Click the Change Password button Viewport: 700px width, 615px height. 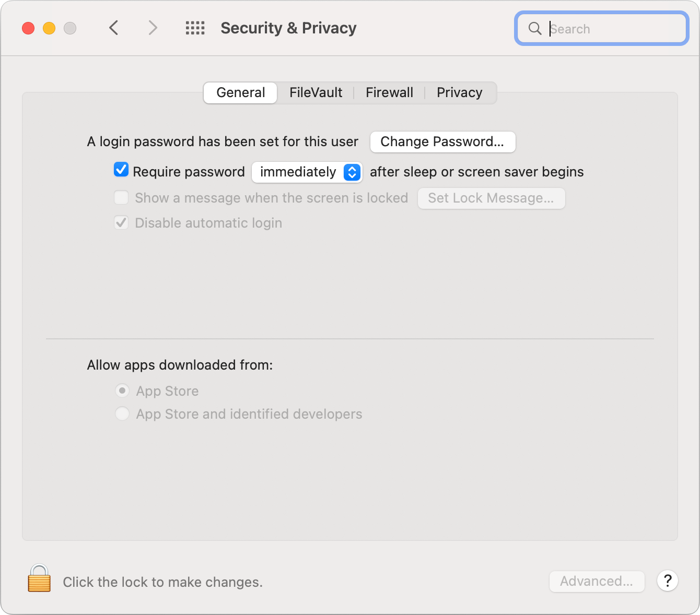[x=442, y=141]
